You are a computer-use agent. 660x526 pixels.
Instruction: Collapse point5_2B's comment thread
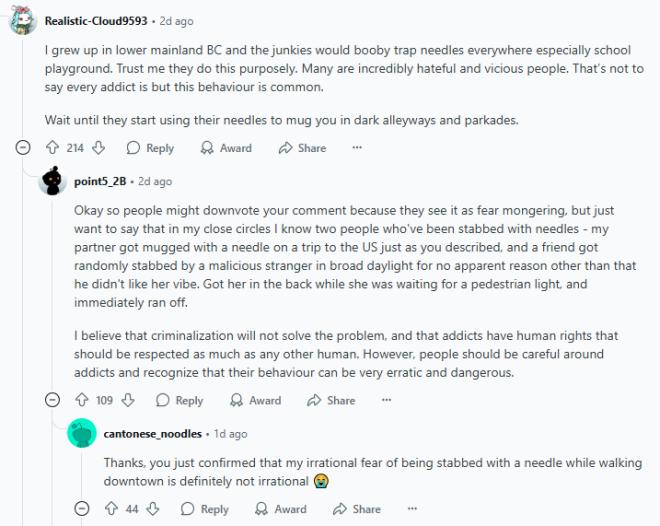click(x=52, y=401)
